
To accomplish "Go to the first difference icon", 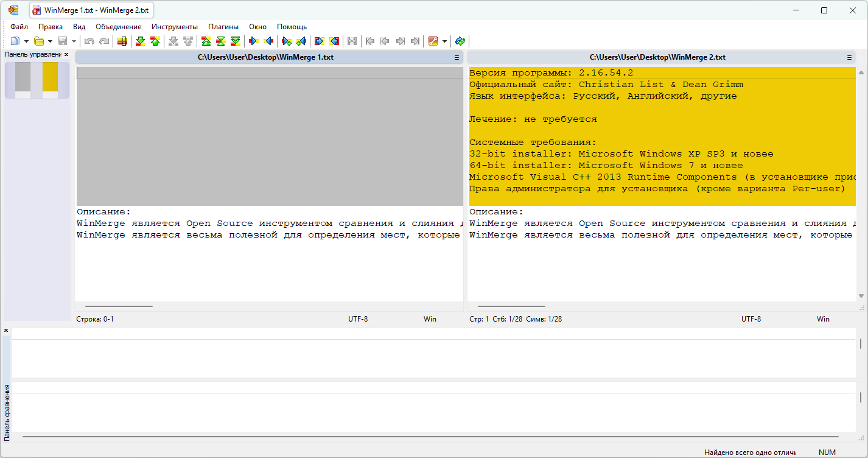I will pyautogui.click(x=206, y=41).
